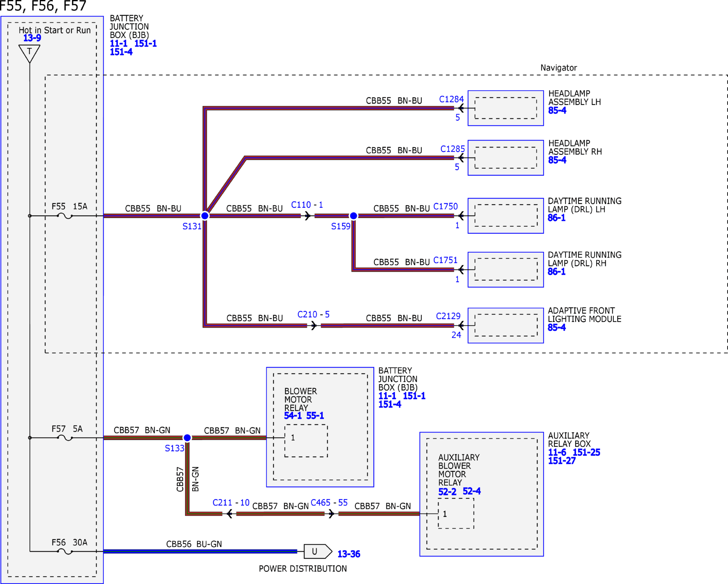Select the S159 splice dot

(354, 216)
